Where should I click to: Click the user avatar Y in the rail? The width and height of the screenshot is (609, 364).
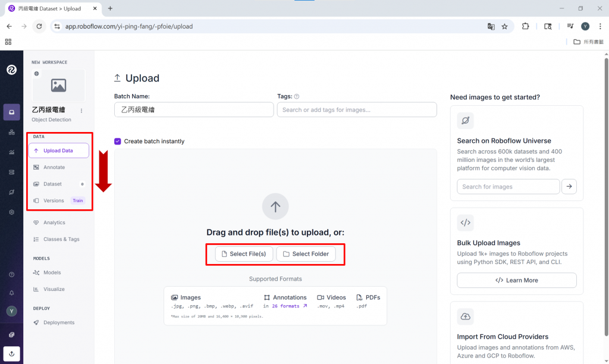point(12,311)
